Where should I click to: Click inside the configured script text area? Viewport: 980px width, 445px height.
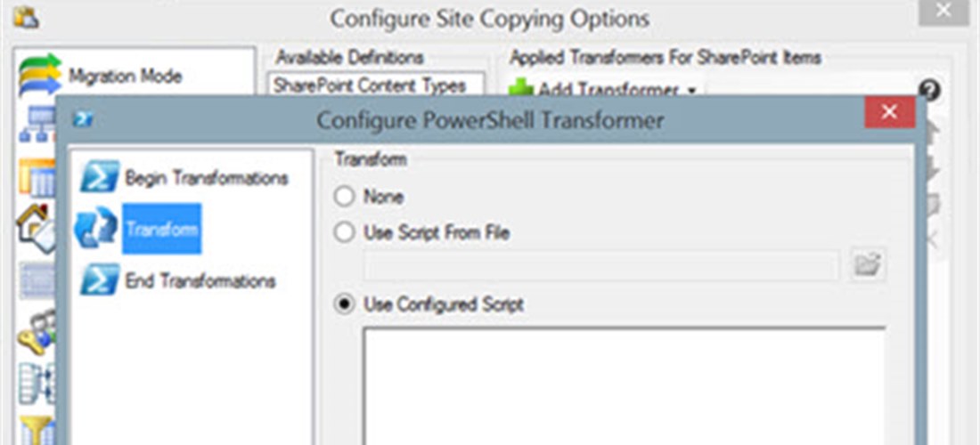click(624, 385)
